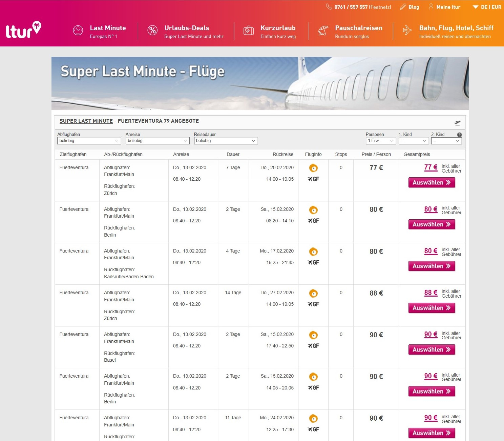The width and height of the screenshot is (504, 441).
Task: Click the percent icon of Urlaubs-Deals
Action: coord(152,30)
